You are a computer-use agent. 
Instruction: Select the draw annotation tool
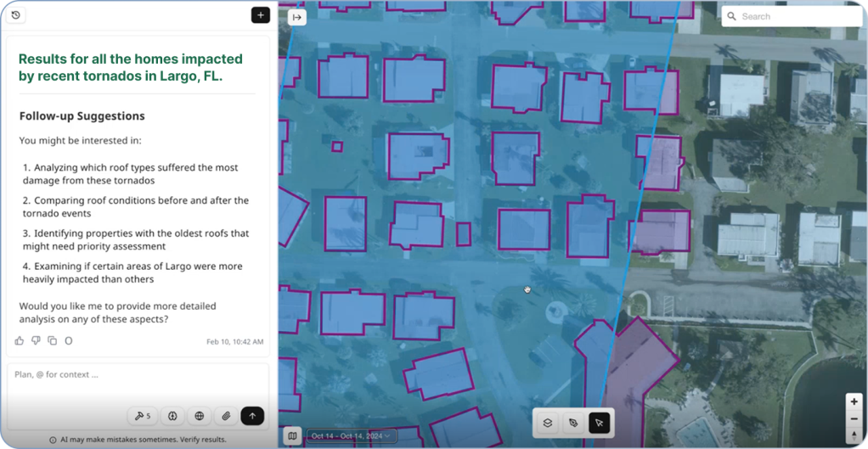[x=573, y=423]
